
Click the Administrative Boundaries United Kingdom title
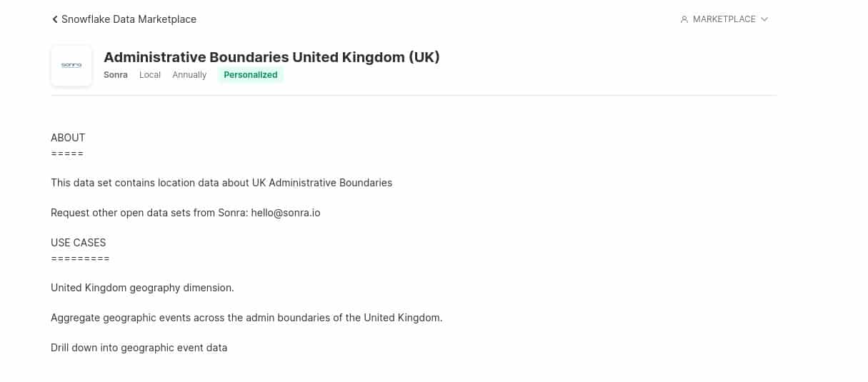tap(271, 57)
